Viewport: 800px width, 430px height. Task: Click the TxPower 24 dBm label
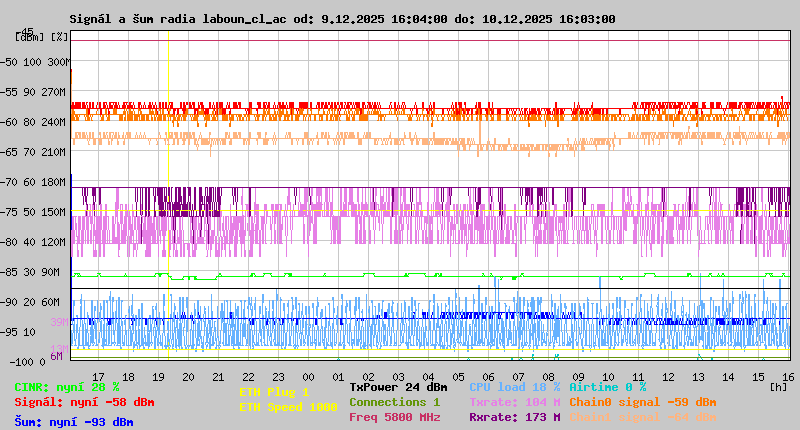398,387
